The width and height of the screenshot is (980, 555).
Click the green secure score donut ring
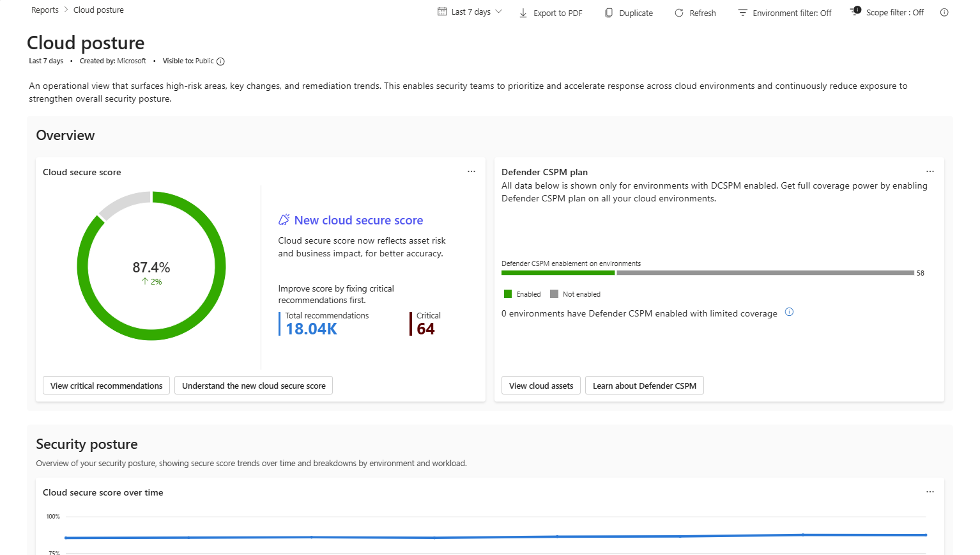151,334
